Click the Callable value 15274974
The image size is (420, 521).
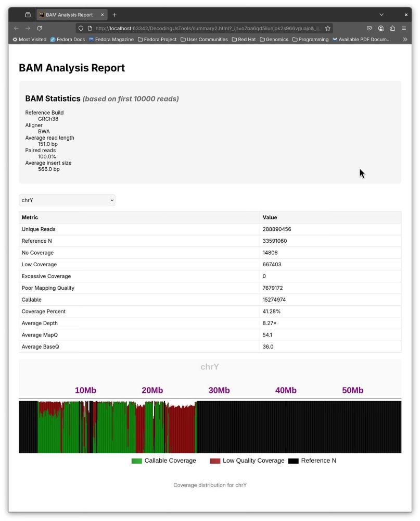274,300
